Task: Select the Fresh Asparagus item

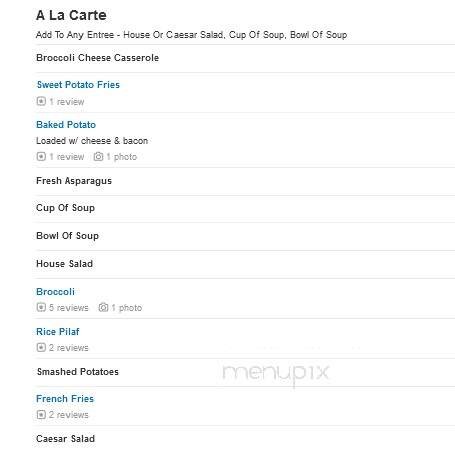Action: click(x=74, y=181)
